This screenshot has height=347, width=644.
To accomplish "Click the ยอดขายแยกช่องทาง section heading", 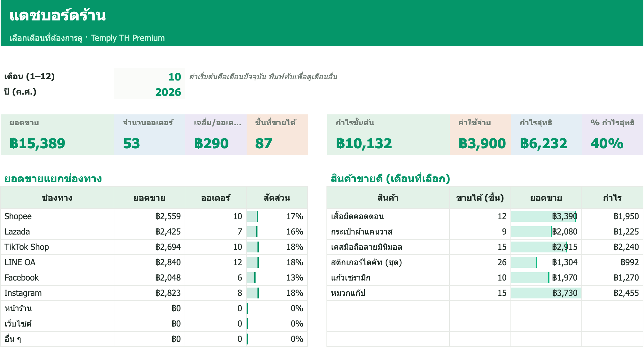I will click(53, 178).
